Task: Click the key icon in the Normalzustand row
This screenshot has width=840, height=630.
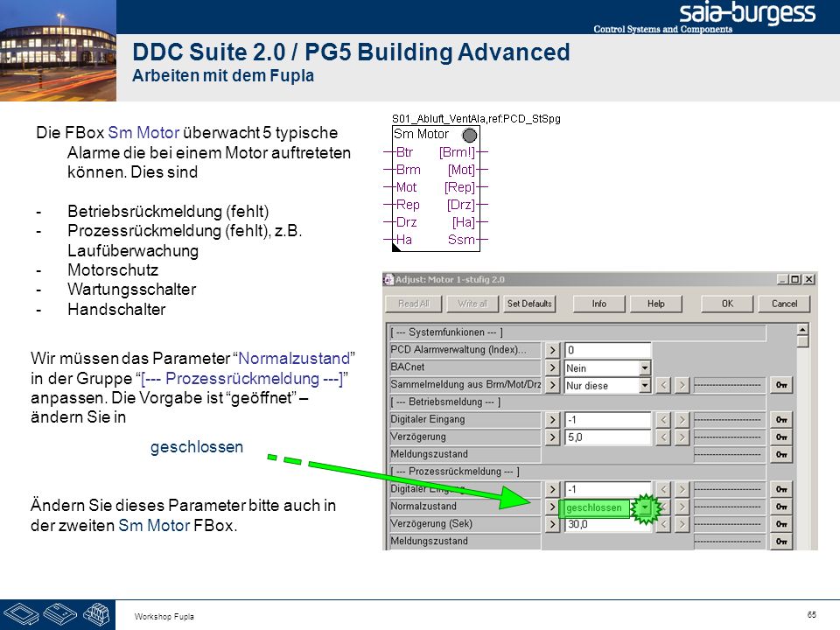Action: 781,507
